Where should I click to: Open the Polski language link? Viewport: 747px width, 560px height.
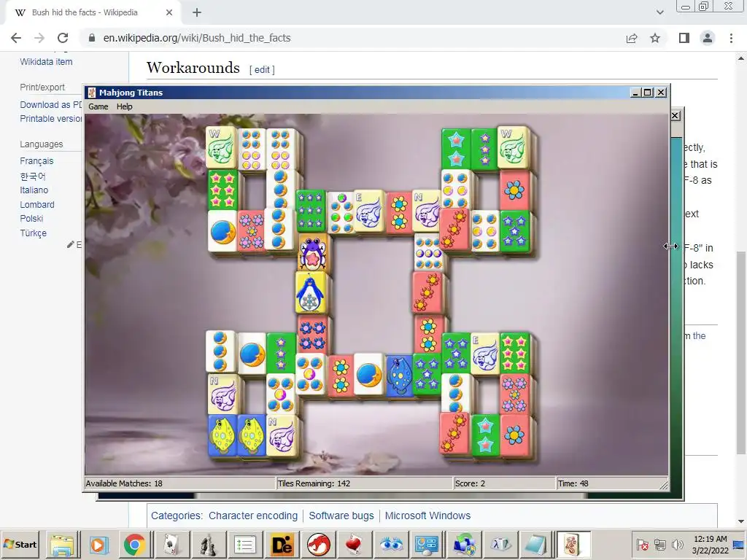click(31, 219)
